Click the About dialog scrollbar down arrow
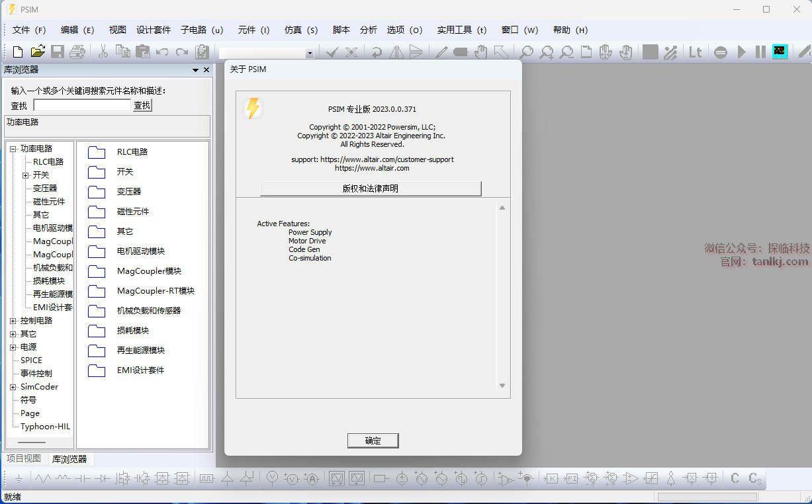This screenshot has width=812, height=504. pyautogui.click(x=502, y=386)
